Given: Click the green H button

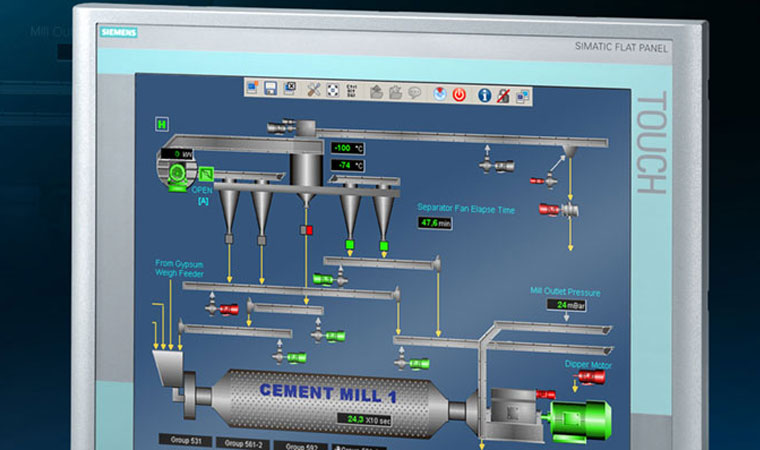Looking at the screenshot, I should click(162, 124).
